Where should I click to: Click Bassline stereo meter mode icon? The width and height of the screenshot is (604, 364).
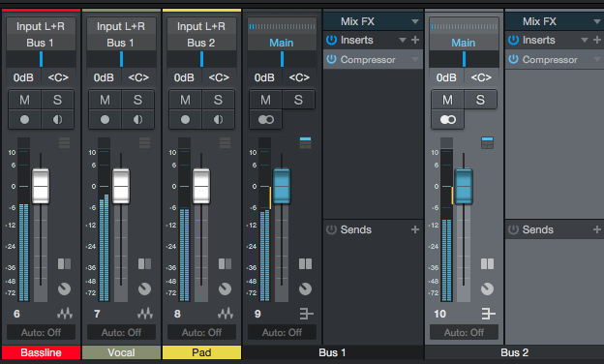pos(64,264)
